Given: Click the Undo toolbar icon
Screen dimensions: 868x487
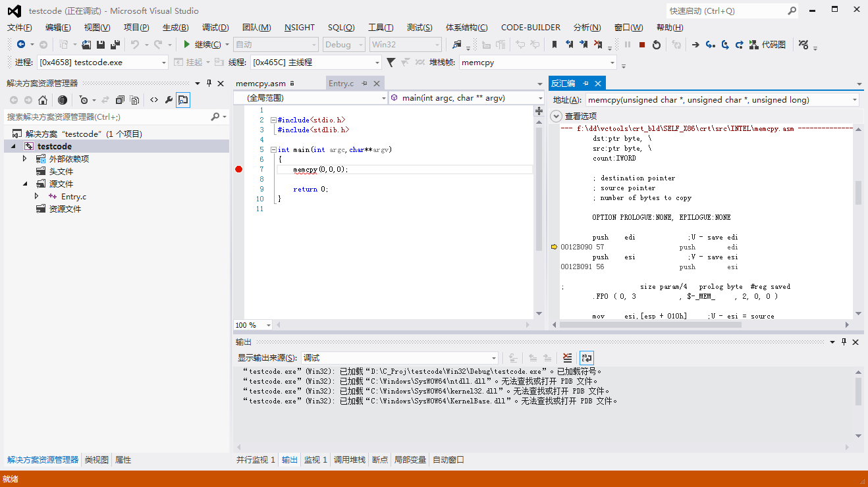Looking at the screenshot, I should coord(135,44).
